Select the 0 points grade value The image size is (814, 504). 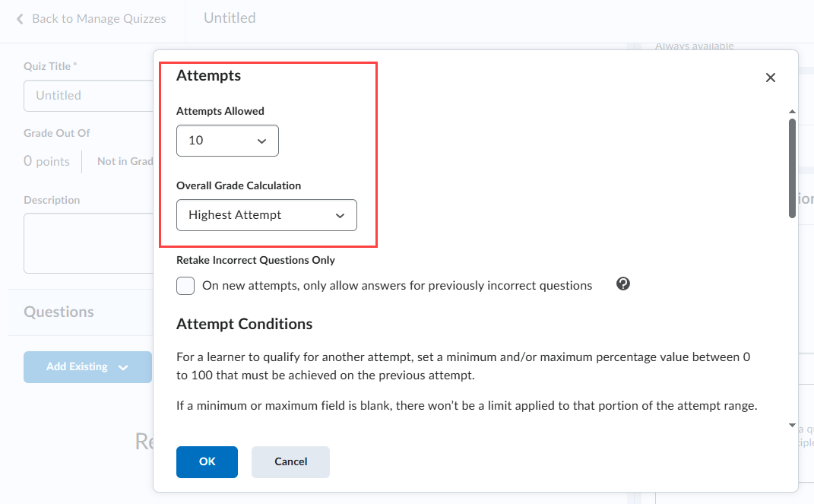tap(47, 161)
